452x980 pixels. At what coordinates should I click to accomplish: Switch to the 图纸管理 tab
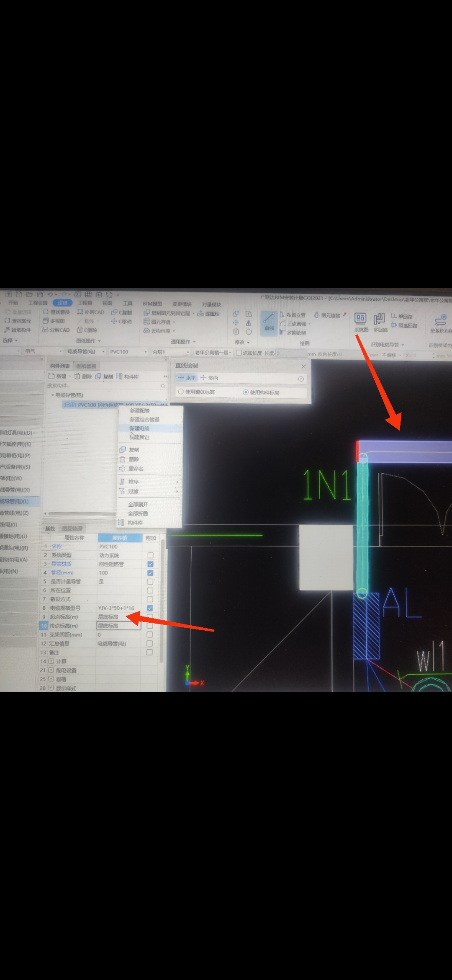click(x=86, y=366)
